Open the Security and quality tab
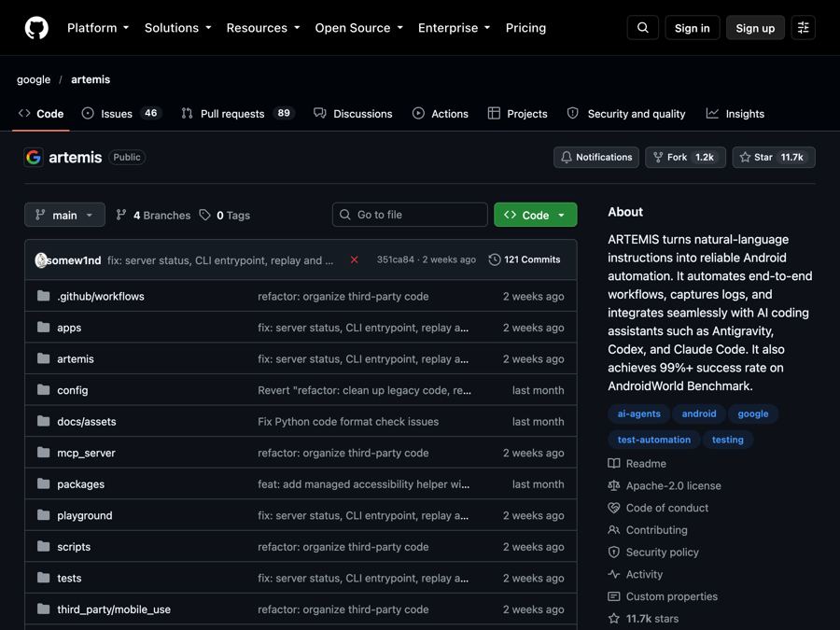 coord(626,114)
